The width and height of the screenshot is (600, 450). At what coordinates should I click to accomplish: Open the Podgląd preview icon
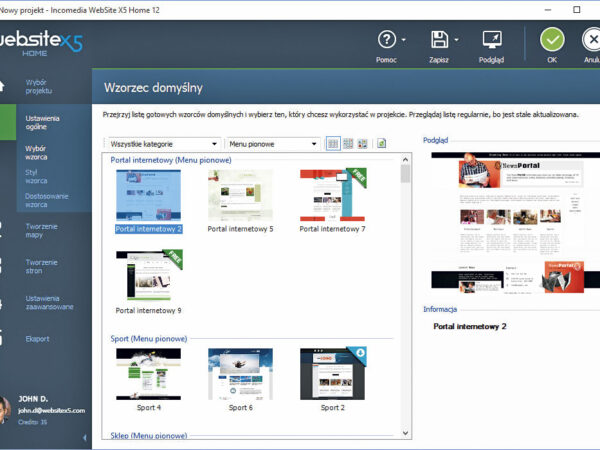(x=491, y=41)
